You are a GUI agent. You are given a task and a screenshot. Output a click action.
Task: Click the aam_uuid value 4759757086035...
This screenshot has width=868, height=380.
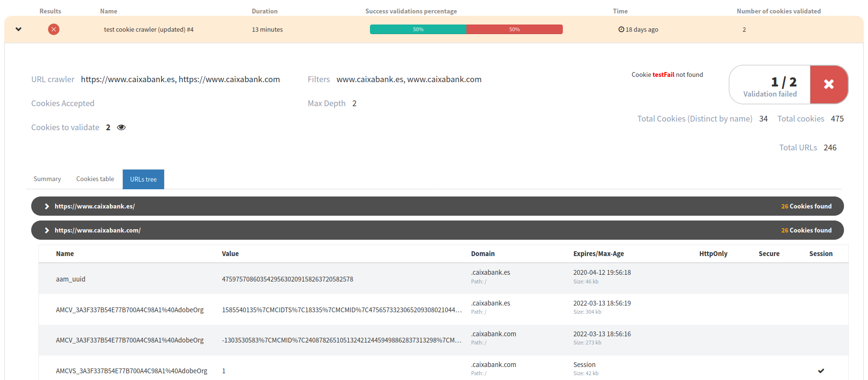pyautogui.click(x=287, y=279)
